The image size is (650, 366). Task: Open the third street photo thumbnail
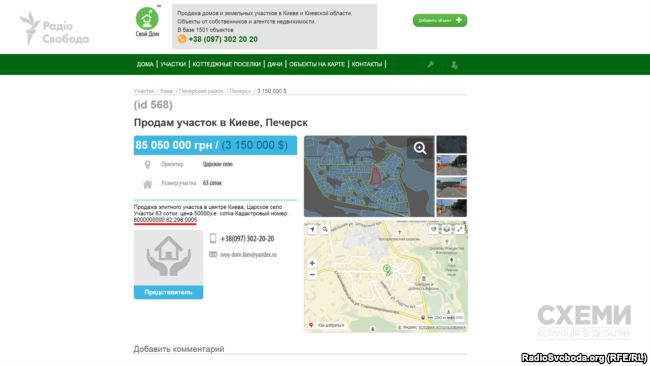click(x=451, y=187)
